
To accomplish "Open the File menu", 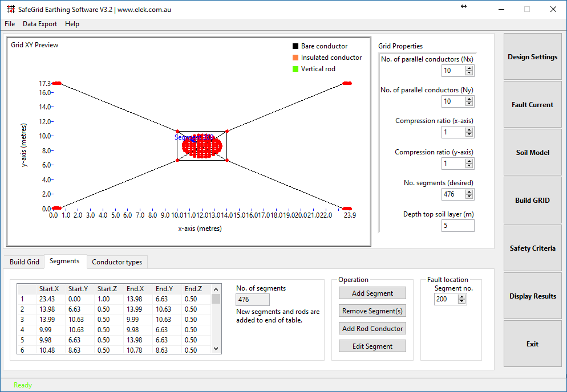I will point(9,24).
